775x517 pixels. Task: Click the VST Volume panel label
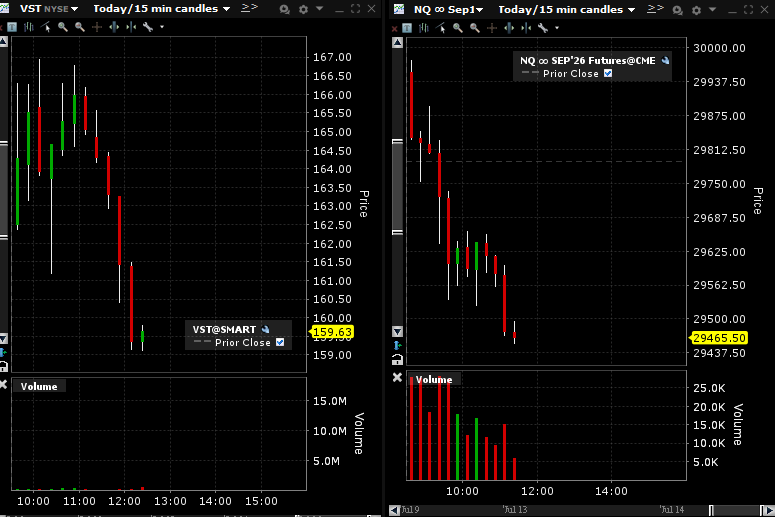coord(39,387)
